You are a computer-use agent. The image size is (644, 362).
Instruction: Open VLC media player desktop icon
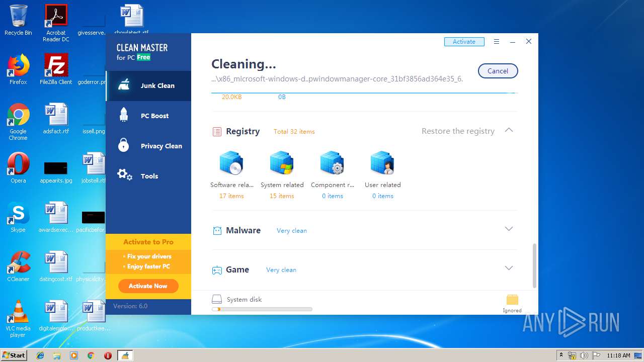(x=18, y=319)
